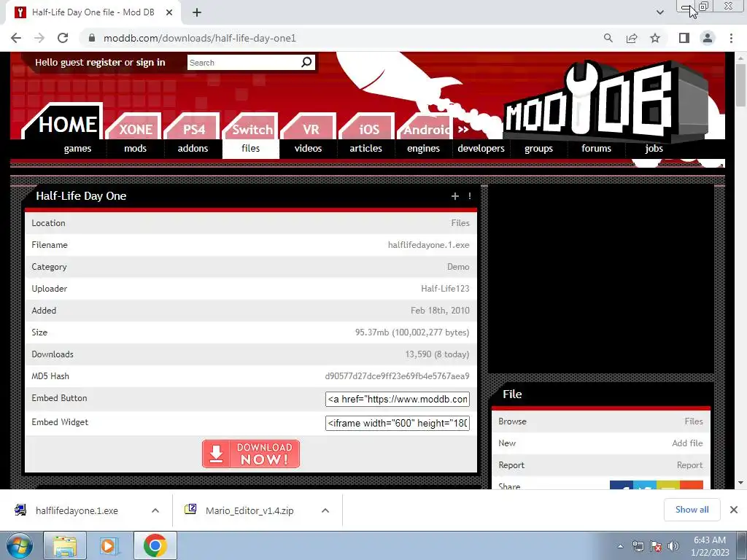The width and height of the screenshot is (747, 560).
Task: Open the forums menu item
Action: (597, 149)
